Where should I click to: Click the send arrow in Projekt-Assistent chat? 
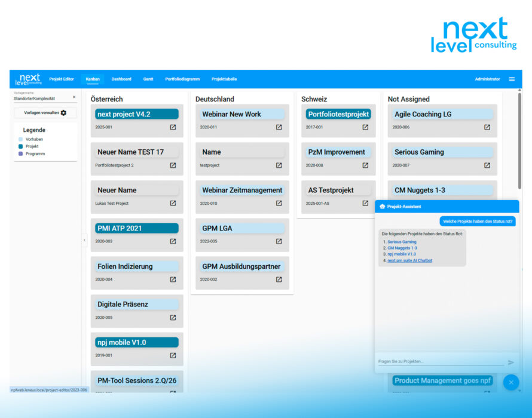tap(511, 362)
